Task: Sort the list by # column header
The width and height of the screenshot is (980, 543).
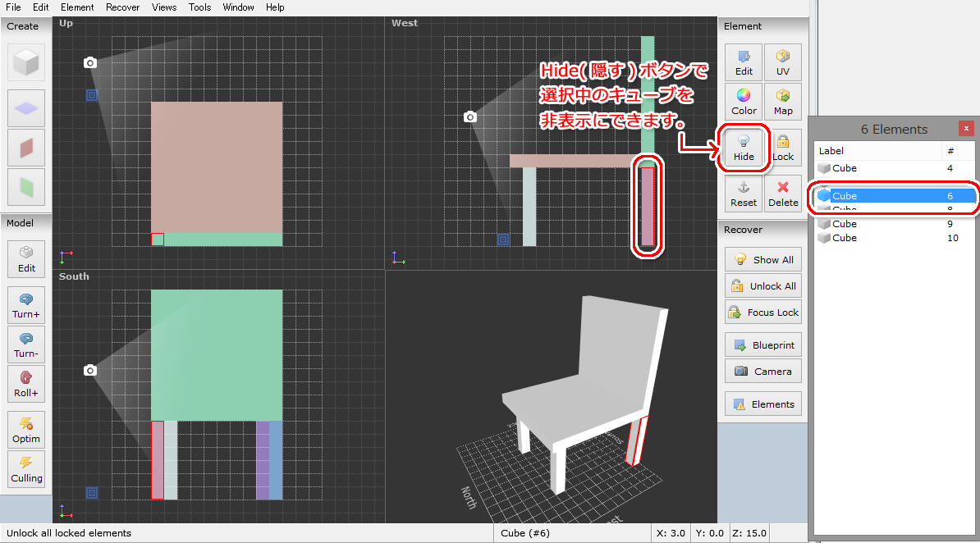Action: tap(958, 151)
